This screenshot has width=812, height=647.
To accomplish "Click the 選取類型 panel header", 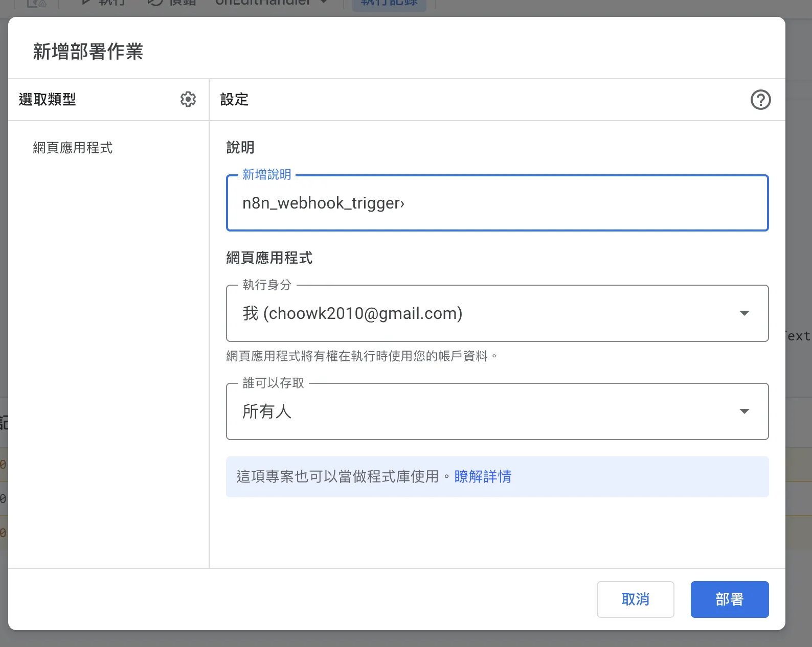I will (48, 99).
